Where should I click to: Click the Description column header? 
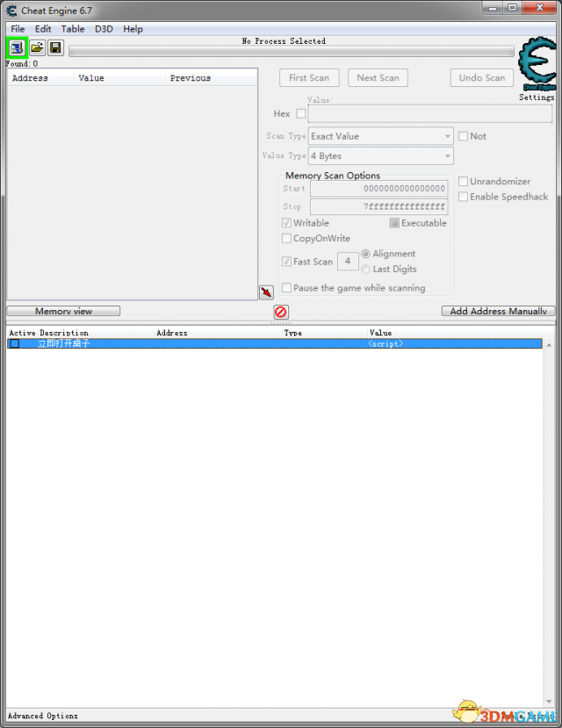click(96, 333)
